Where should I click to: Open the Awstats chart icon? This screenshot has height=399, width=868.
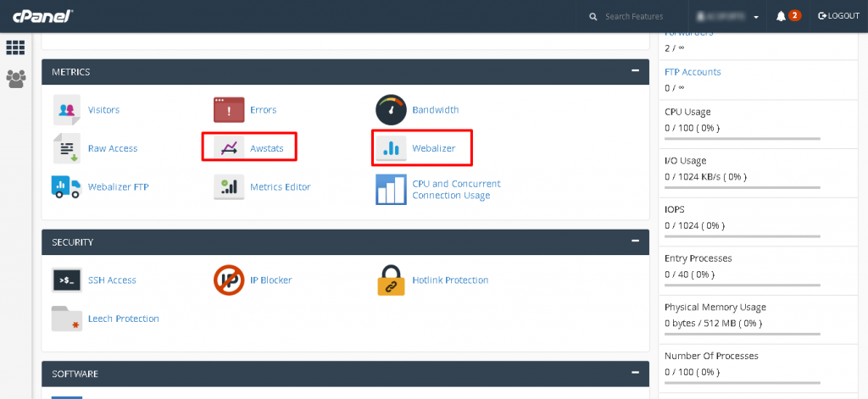click(x=229, y=148)
